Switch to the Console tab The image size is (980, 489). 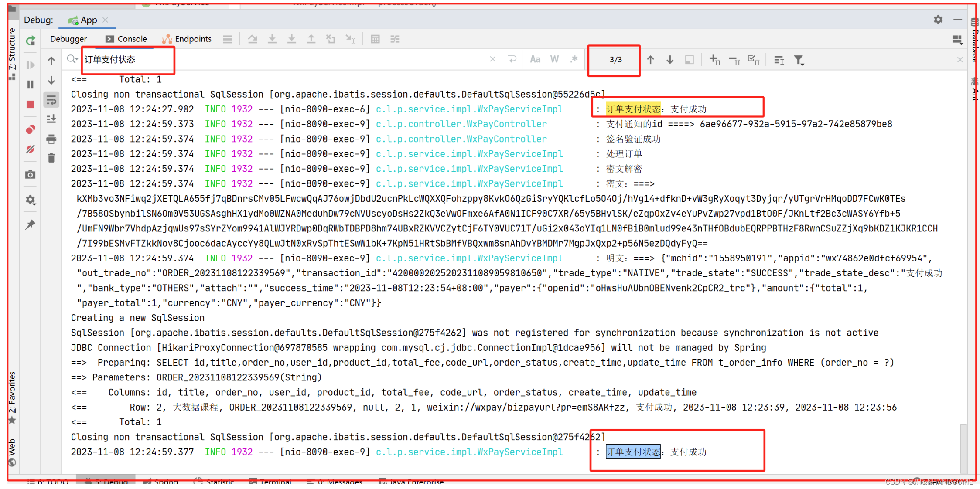[126, 39]
